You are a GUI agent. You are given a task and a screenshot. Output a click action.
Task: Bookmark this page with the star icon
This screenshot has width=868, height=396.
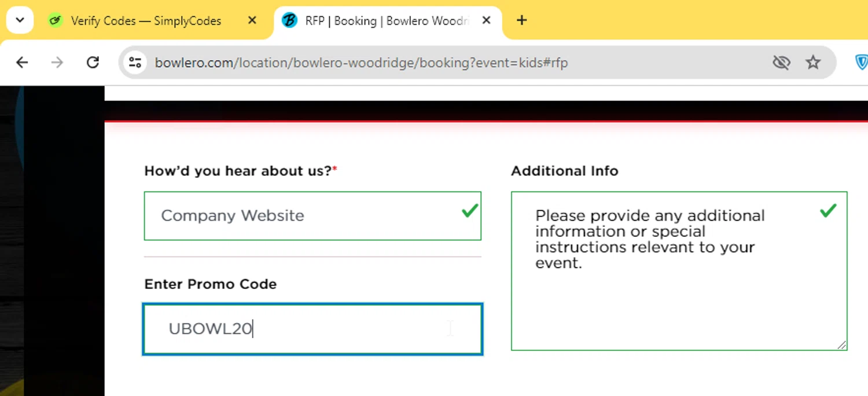813,63
